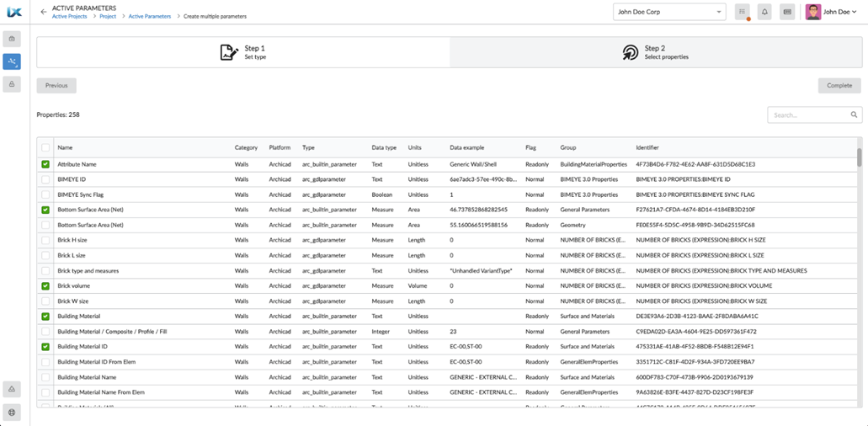Select the Brick L size row name
This screenshot has height=426, width=868.
71,256
